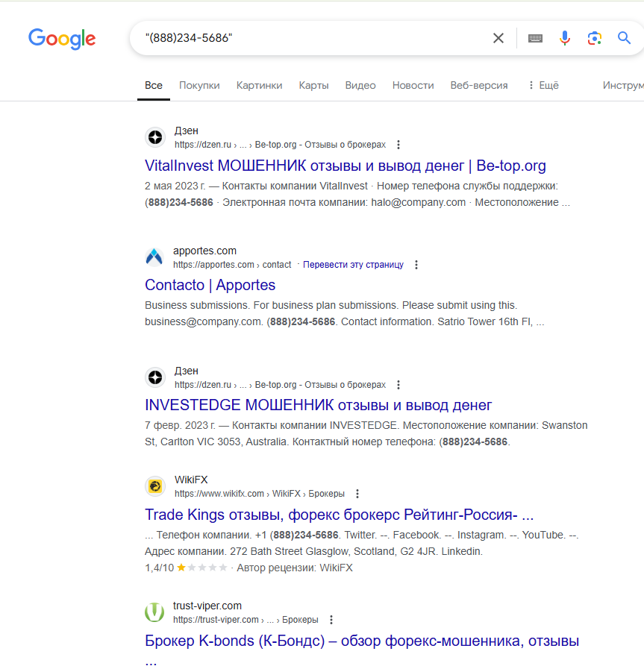
Task: Click the apportes.com site name
Action: tap(205, 251)
